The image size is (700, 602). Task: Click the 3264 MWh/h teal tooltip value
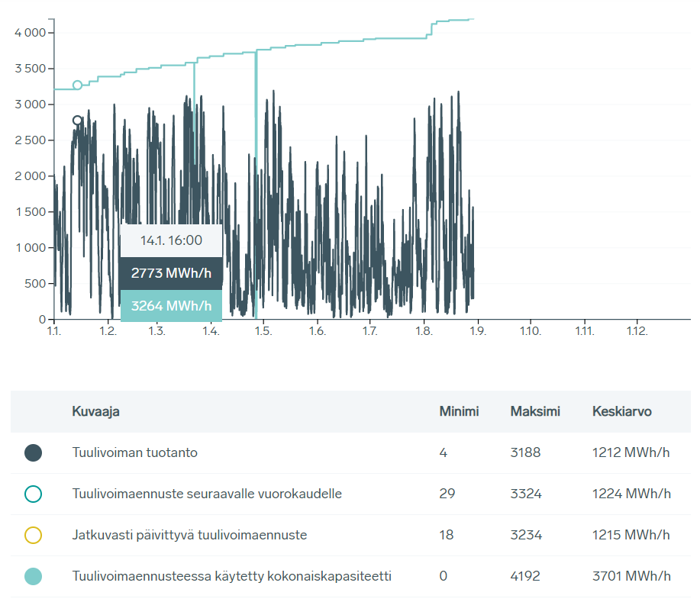pos(171,306)
